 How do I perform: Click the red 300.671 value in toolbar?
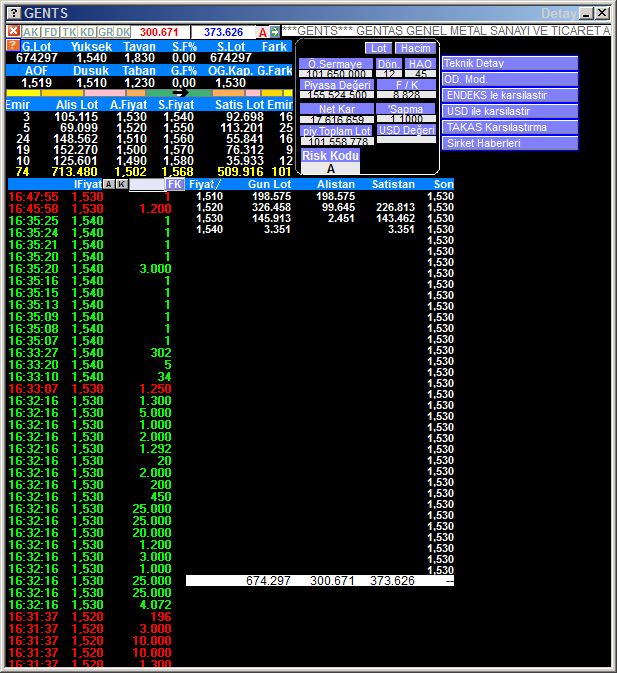(159, 32)
